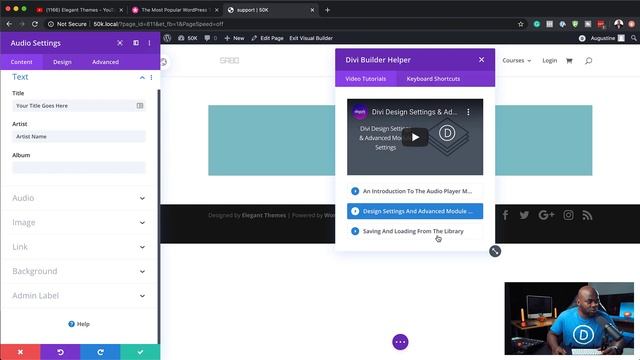Click New in the WordPress admin bar
Viewport: 640px width, 360px height.
[x=234, y=38]
